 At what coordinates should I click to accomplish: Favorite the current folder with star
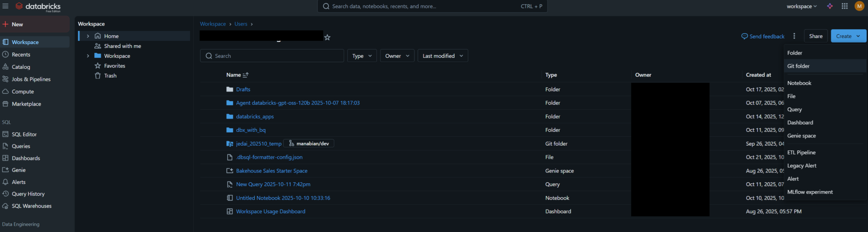point(327,37)
